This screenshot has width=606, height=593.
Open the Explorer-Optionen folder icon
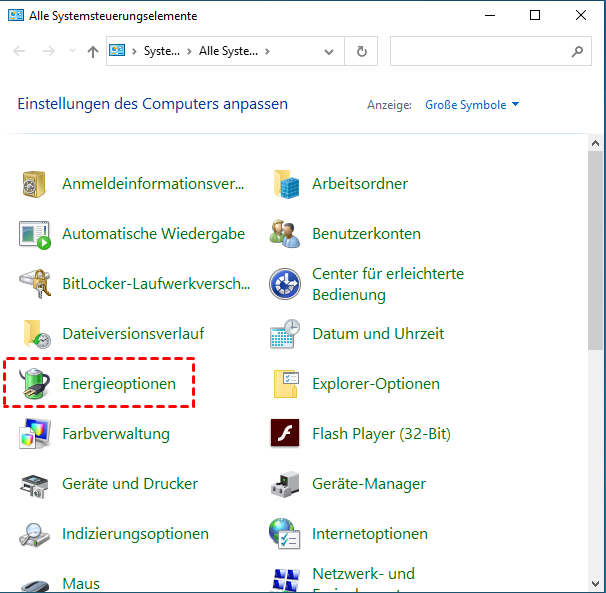286,384
